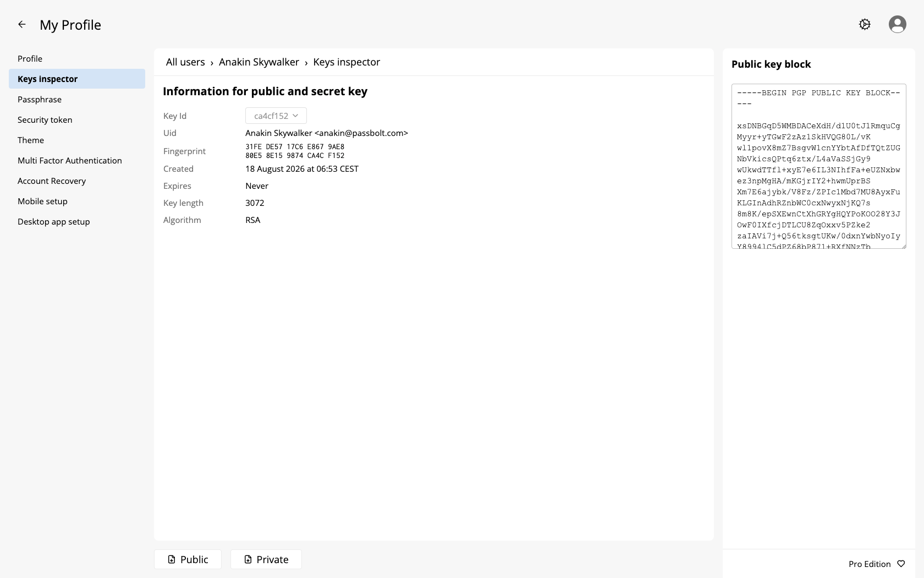Go to Mobile setup
This screenshot has width=924, height=578.
(77, 201)
